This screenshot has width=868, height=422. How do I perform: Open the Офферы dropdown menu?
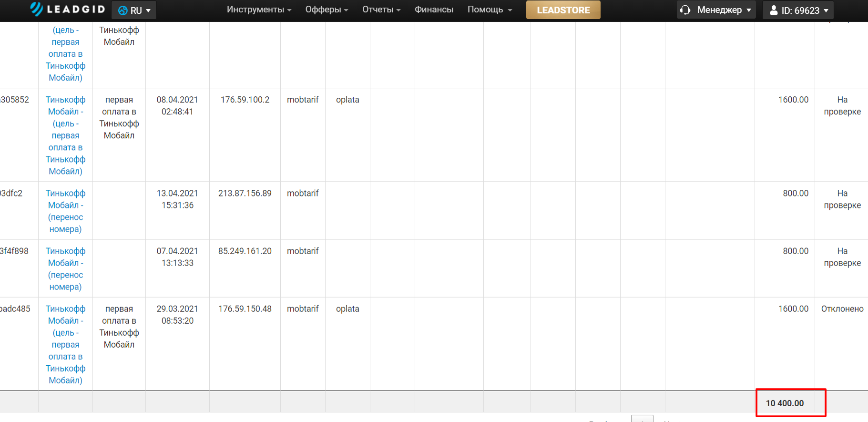[x=327, y=10]
